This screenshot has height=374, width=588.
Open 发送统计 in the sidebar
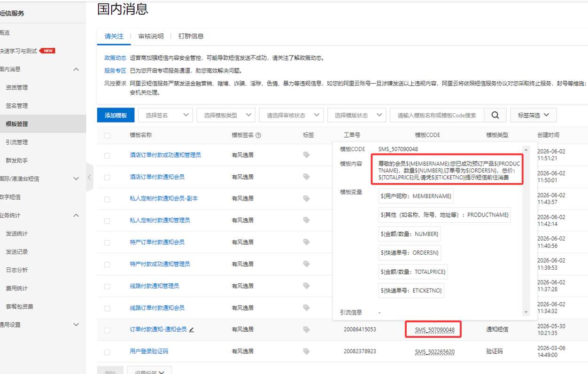click(x=17, y=234)
